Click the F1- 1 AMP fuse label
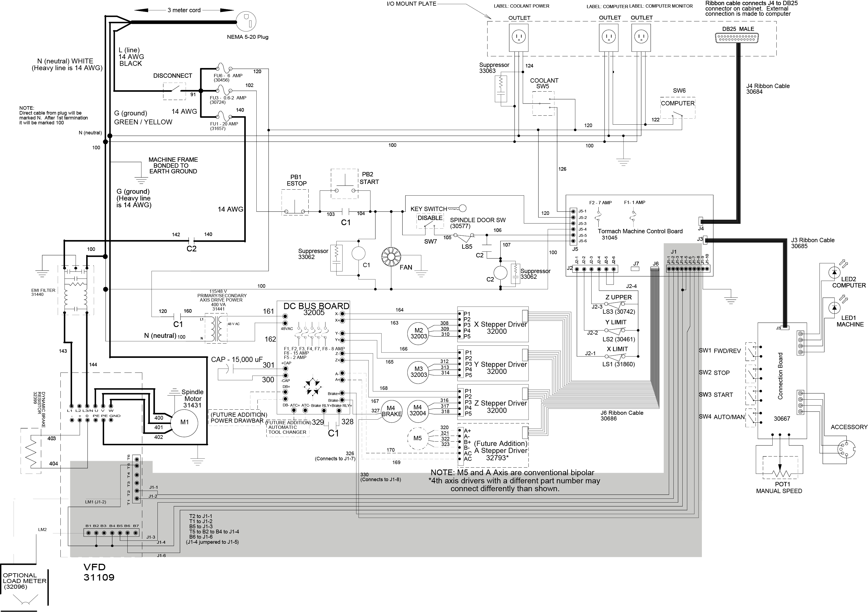 634,203
